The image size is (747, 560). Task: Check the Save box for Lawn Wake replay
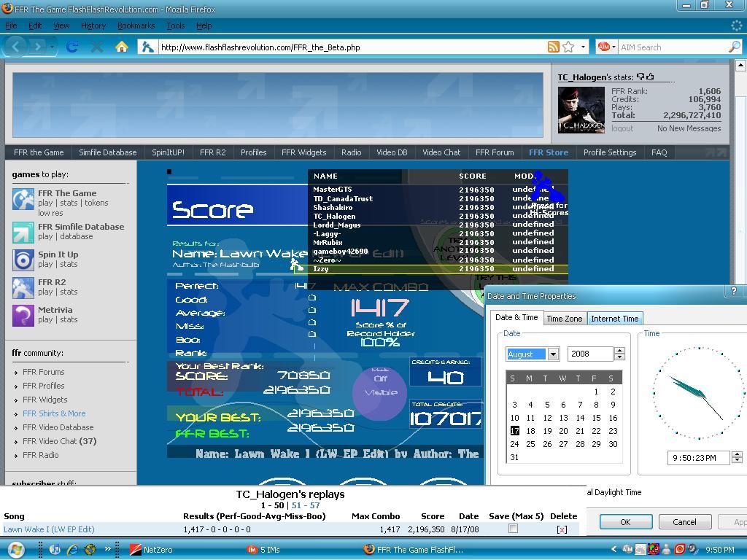(513, 528)
